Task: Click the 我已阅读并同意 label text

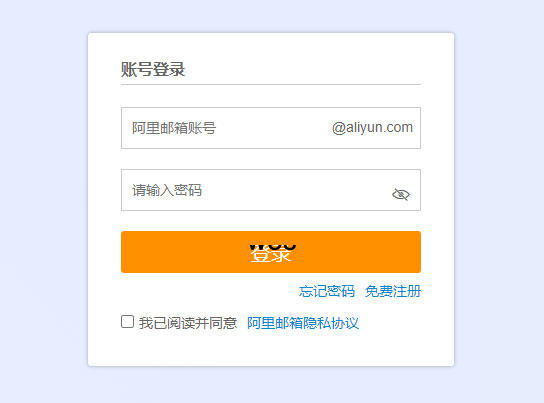Action: click(x=188, y=323)
